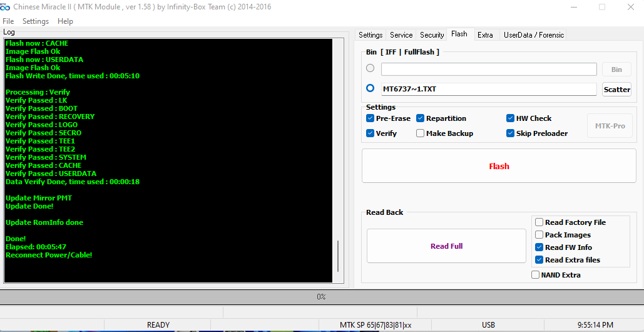Click 'Data Verify Done' log line
This screenshot has width=644, height=332.
pyautogui.click(x=73, y=182)
